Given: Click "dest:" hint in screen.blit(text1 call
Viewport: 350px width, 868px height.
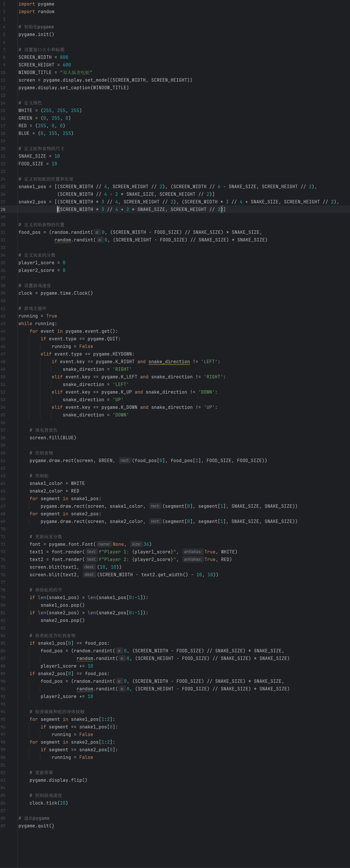Looking at the screenshot, I should (x=89, y=567).
